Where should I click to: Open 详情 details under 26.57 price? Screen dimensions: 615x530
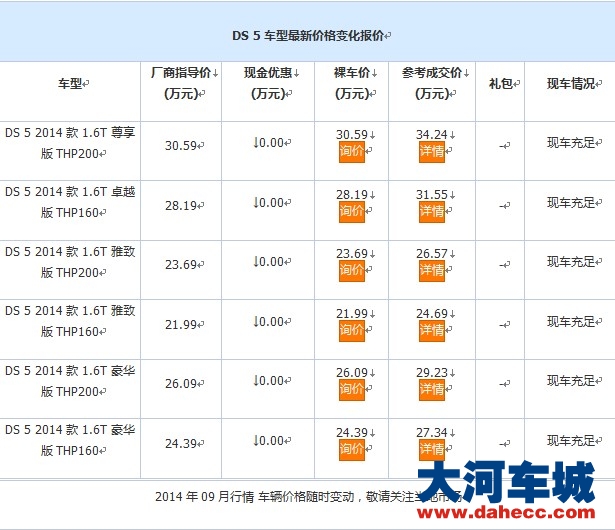click(x=432, y=271)
